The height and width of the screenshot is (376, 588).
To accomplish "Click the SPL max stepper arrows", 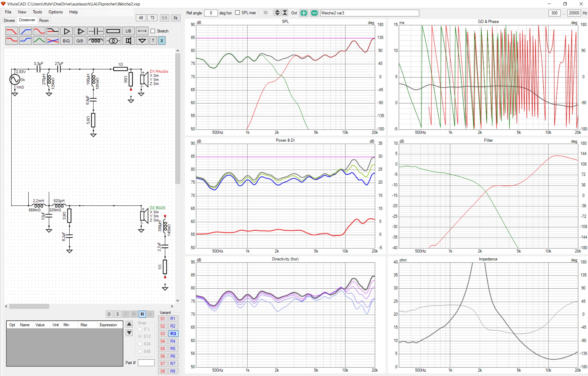I will 277,13.
